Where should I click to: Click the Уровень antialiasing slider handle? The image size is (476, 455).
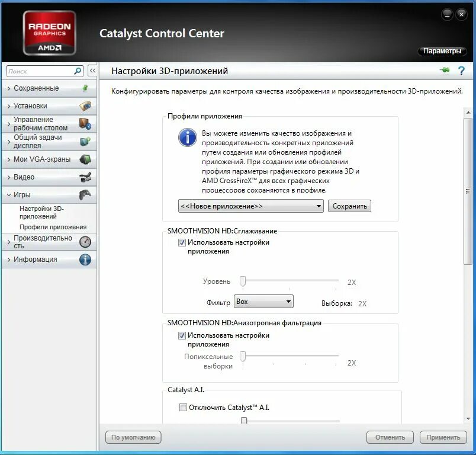point(243,281)
